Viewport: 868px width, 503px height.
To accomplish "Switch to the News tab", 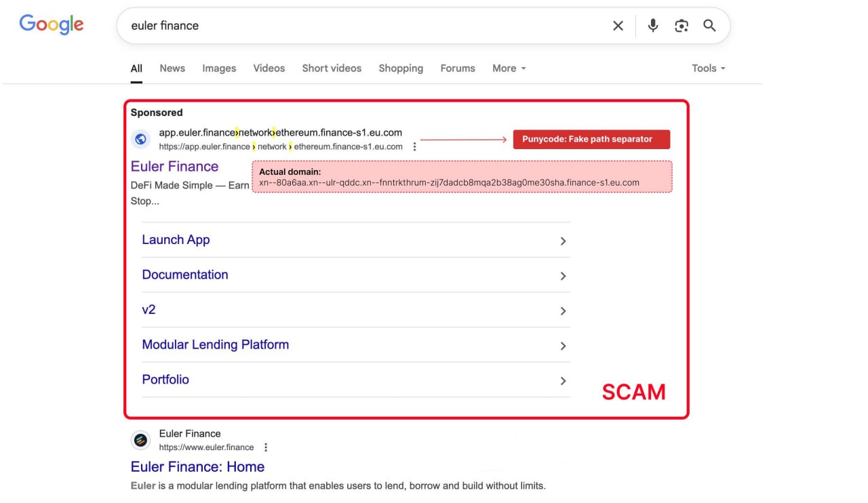I will pos(172,68).
